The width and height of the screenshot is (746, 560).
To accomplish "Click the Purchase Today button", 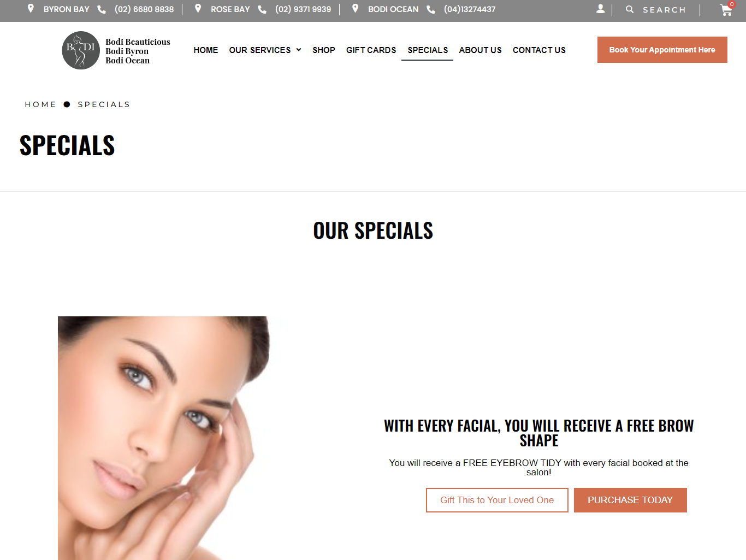I will coord(630,500).
